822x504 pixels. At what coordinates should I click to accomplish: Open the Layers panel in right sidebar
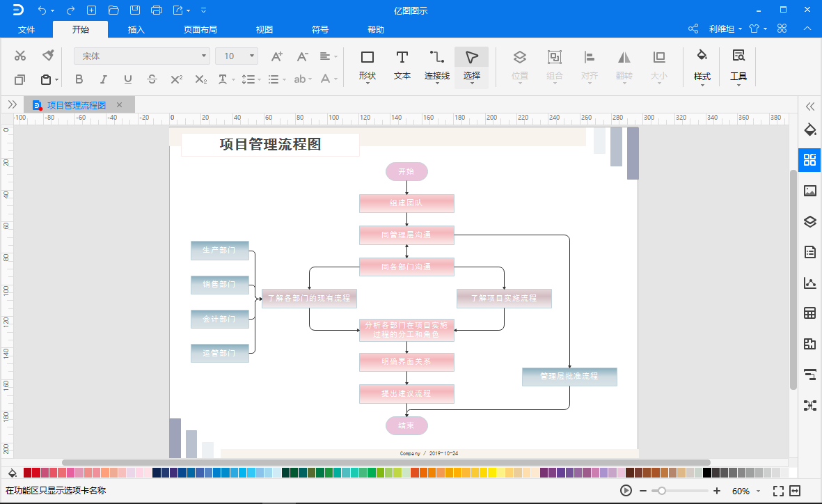pos(809,222)
